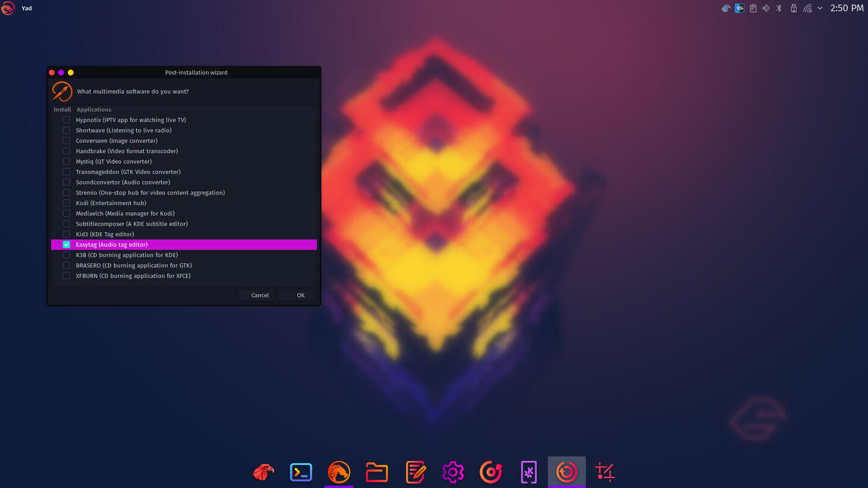Viewport: 868px width, 488px height.
Task: Select "Soundconvertor (Audio converter)" text
Action: [x=123, y=182]
